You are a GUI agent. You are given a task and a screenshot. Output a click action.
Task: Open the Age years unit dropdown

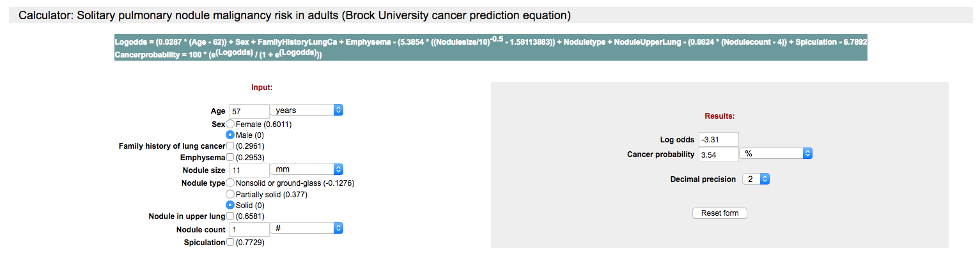307,110
